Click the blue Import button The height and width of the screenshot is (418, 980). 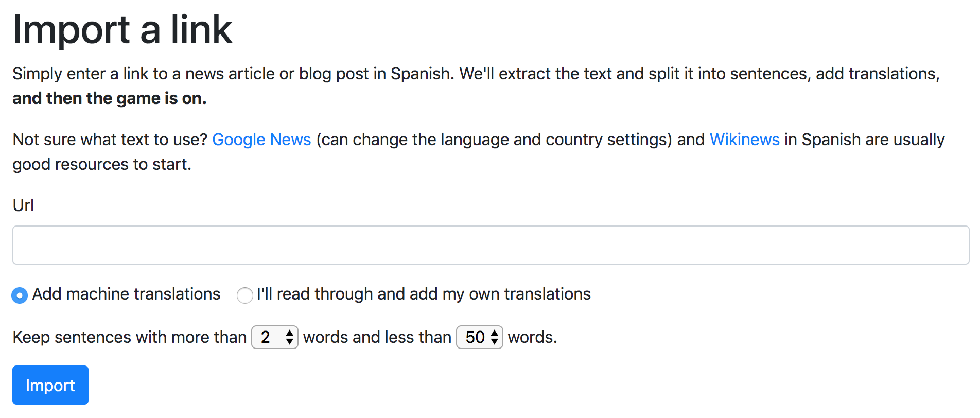pyautogui.click(x=50, y=385)
